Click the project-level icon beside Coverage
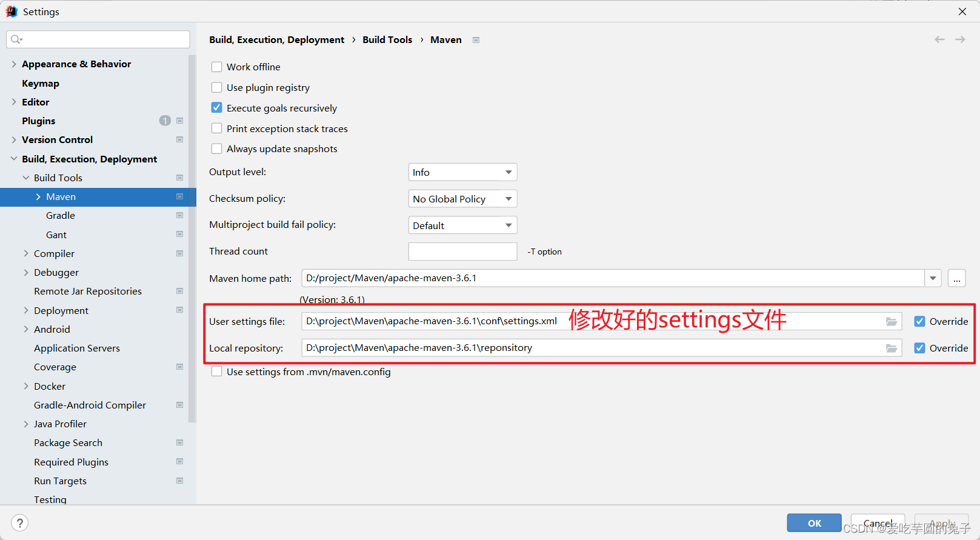This screenshot has height=540, width=980. pos(180,367)
